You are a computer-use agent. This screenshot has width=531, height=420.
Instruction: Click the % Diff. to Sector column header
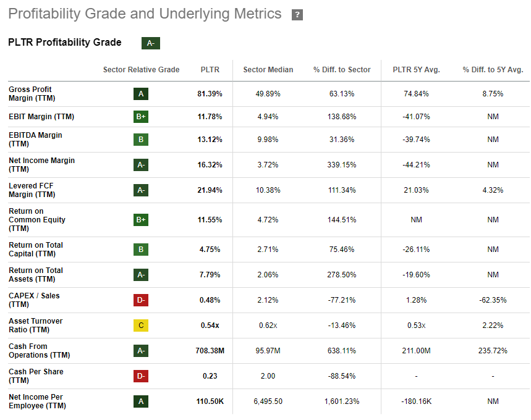[342, 70]
